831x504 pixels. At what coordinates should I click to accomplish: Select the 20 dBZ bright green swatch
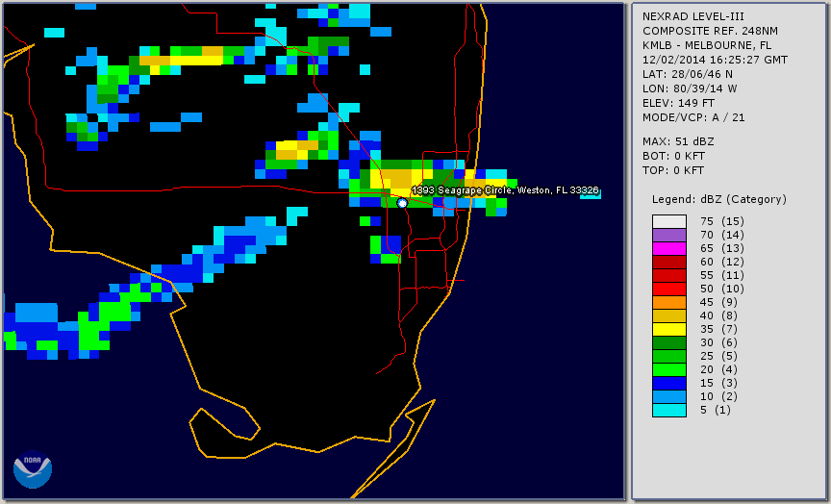pos(668,369)
